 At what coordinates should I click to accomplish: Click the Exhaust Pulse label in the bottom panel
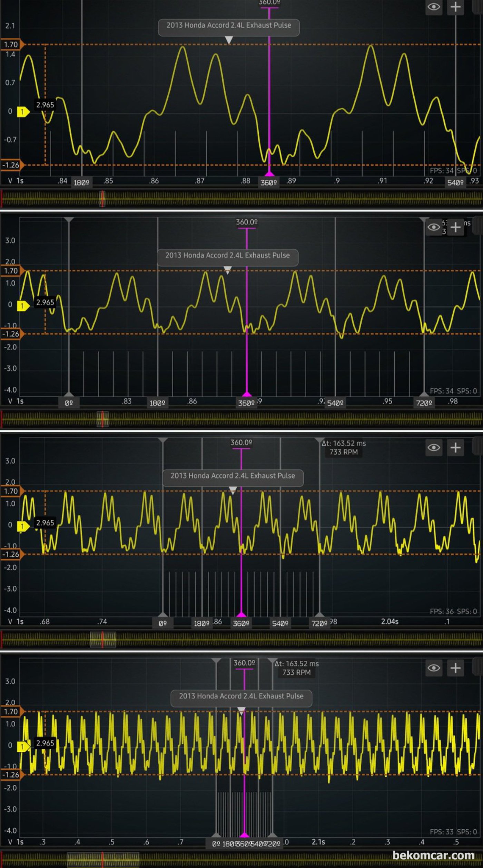tap(241, 696)
